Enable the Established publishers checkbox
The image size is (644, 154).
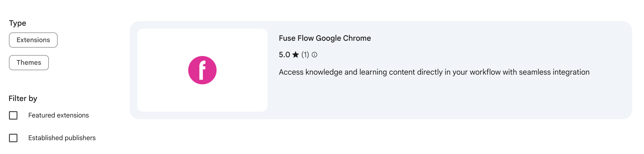pyautogui.click(x=13, y=138)
